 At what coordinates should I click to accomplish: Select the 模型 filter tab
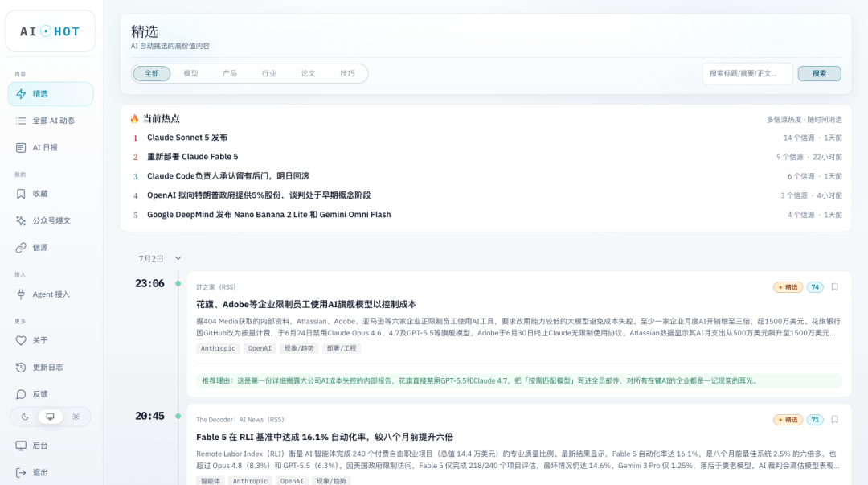coord(191,74)
